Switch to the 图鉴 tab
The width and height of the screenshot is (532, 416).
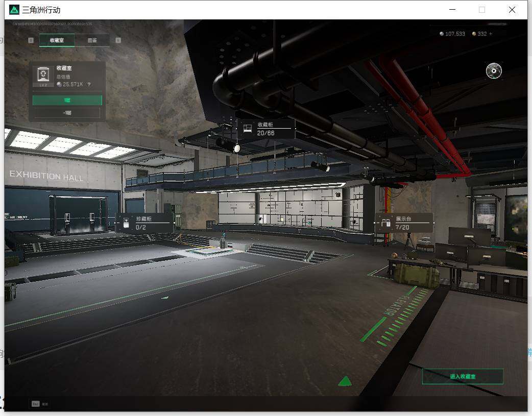tap(92, 40)
